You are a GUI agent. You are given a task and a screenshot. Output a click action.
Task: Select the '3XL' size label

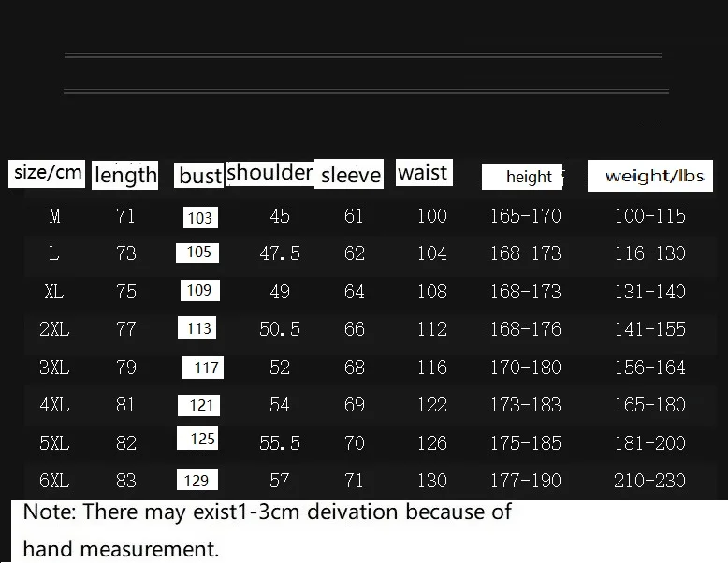coord(54,368)
